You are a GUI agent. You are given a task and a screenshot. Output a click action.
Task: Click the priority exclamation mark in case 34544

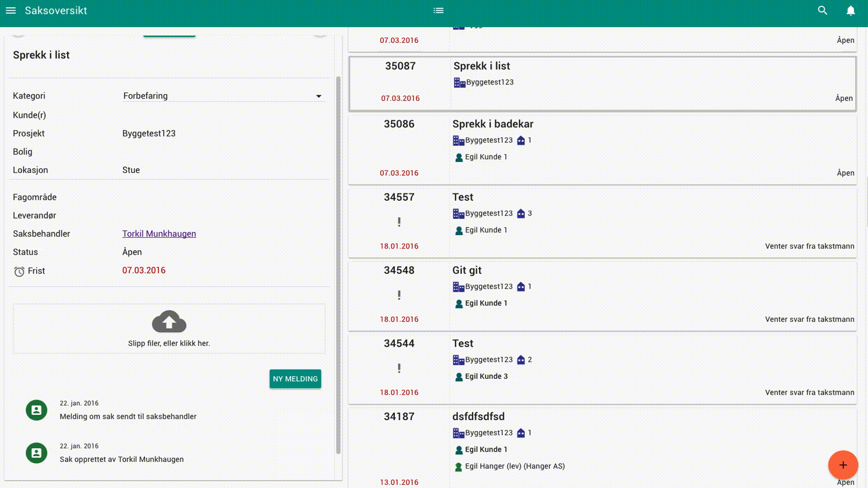pos(399,368)
